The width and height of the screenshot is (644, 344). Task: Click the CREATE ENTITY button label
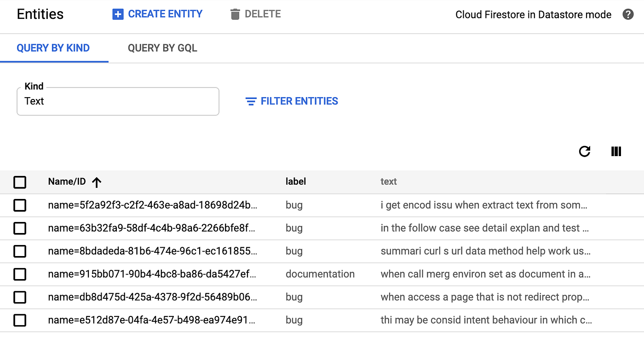pos(165,14)
